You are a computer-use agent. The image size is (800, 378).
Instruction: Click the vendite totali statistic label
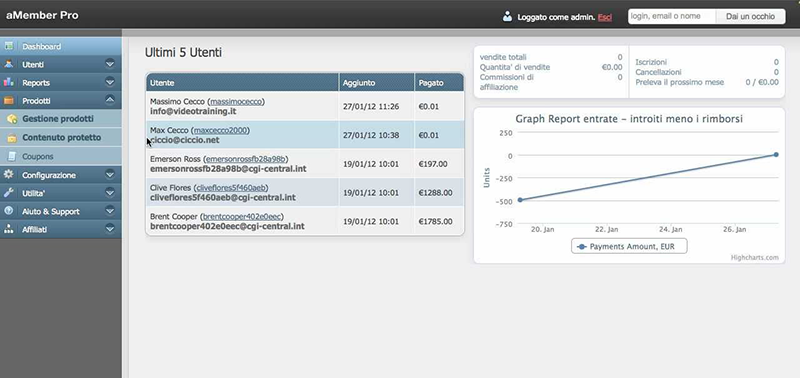[x=503, y=57]
